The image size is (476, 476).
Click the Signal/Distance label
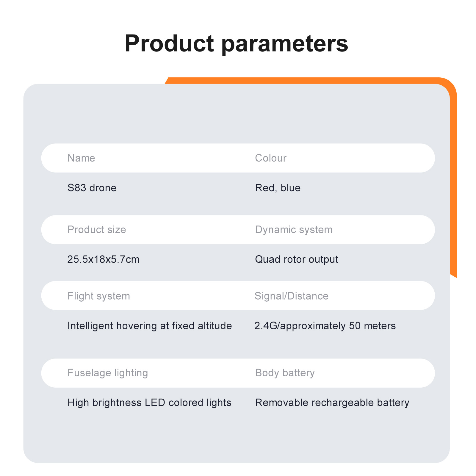point(292,296)
